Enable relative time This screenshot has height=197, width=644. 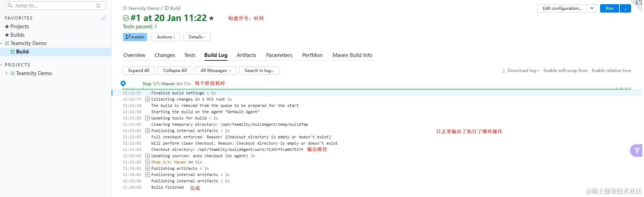tap(611, 71)
